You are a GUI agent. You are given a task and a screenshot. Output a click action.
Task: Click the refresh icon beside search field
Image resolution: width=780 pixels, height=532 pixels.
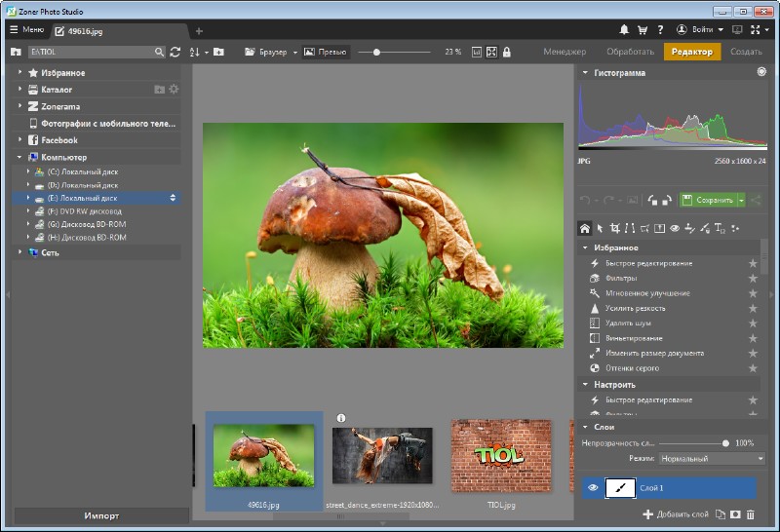tap(175, 52)
